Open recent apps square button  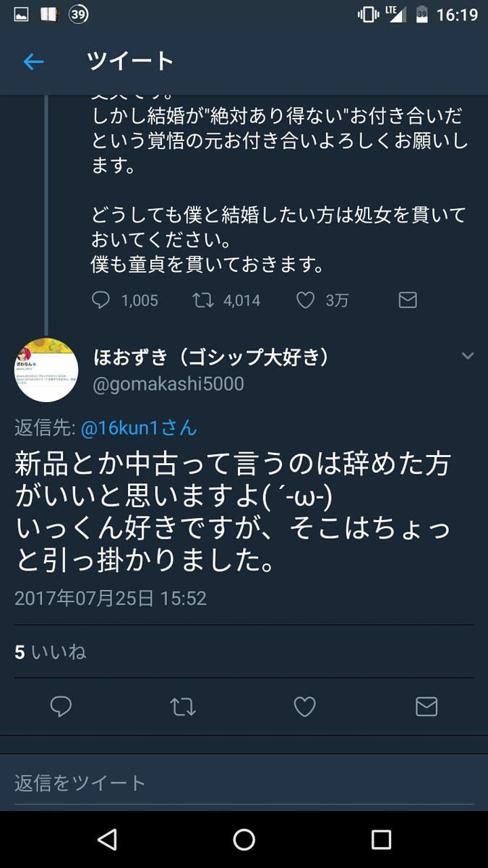tap(381, 839)
